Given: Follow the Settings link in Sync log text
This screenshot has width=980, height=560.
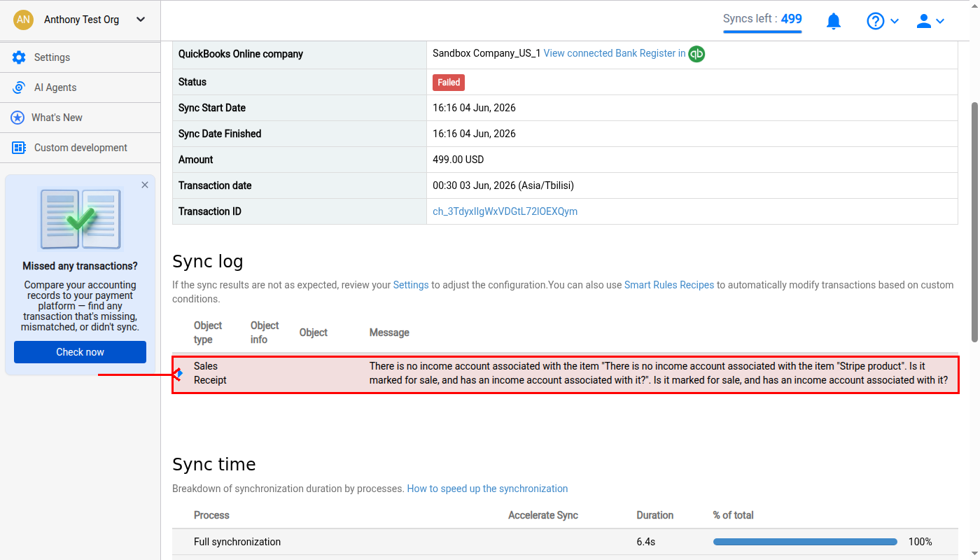Looking at the screenshot, I should coord(411,285).
